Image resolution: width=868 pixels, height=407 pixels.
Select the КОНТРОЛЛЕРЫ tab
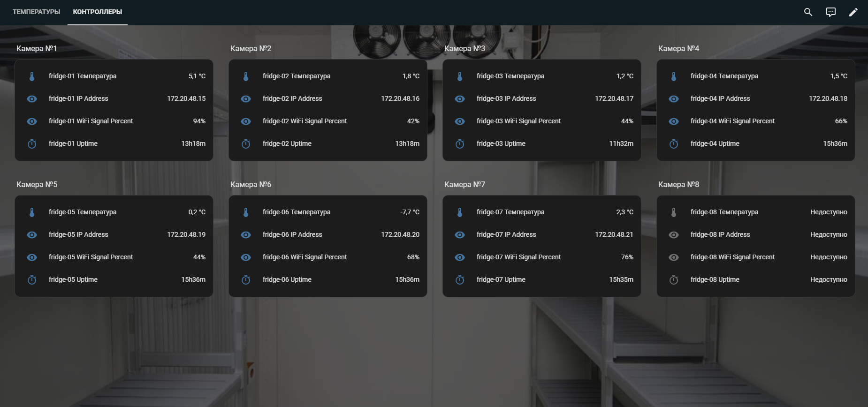pyautogui.click(x=98, y=12)
